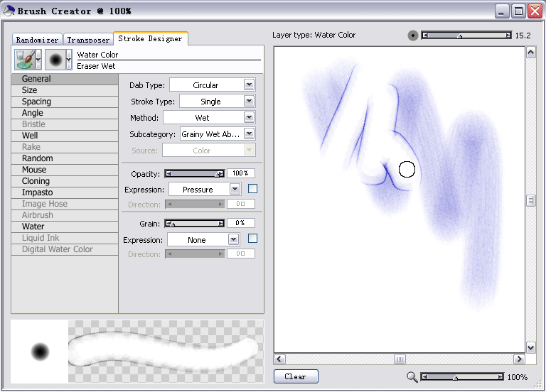Open the Stroke Type dropdown
The image size is (546, 392).
pyautogui.click(x=218, y=102)
